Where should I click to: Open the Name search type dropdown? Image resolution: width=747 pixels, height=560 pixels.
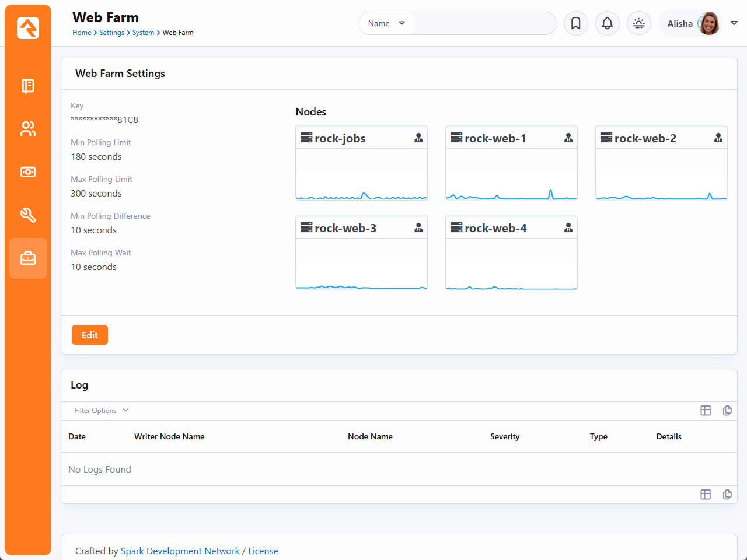coord(386,23)
